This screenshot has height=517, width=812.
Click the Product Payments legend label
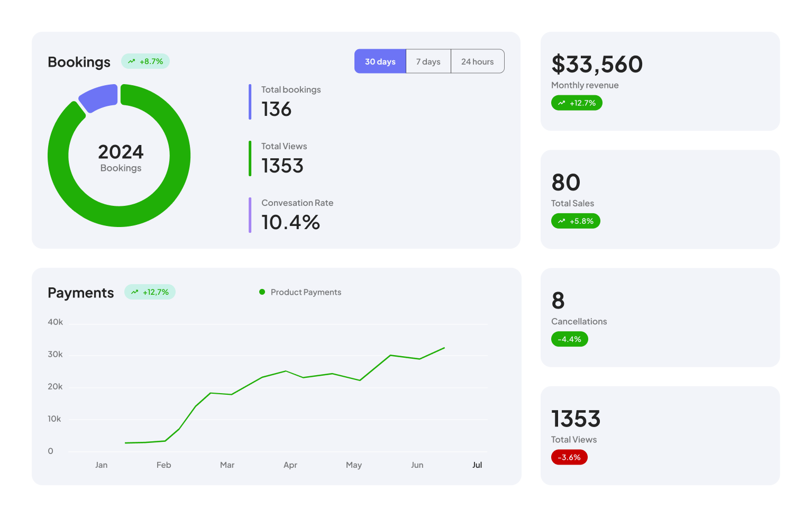pyautogui.click(x=306, y=292)
